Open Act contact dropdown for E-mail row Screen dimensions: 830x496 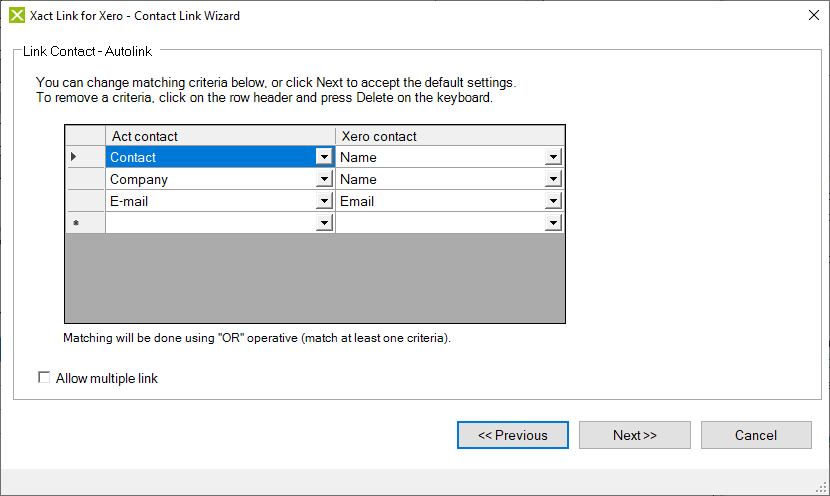pos(323,201)
